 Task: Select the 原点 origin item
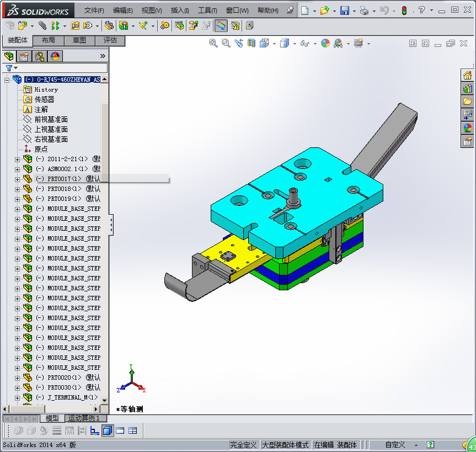coord(41,149)
